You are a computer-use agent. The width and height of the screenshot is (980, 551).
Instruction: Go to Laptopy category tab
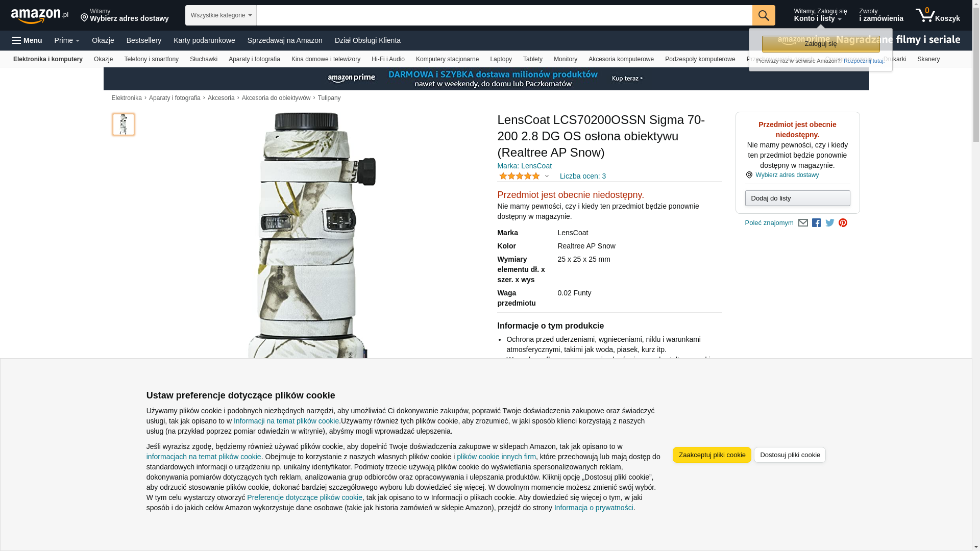click(x=501, y=59)
